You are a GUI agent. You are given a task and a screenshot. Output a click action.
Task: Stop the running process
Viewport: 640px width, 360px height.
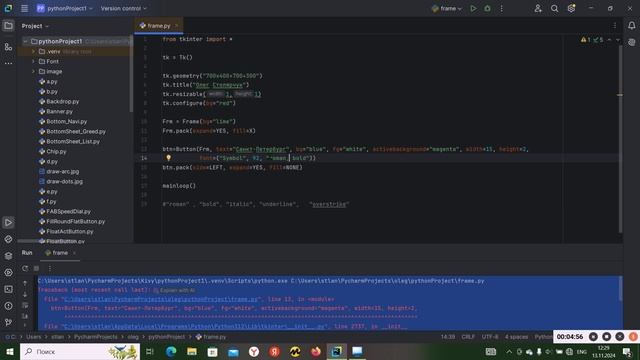tap(36, 268)
